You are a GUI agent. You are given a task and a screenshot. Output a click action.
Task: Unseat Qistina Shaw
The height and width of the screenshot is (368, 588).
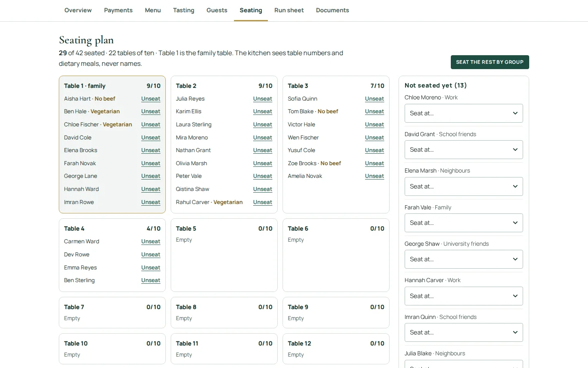pos(263,189)
